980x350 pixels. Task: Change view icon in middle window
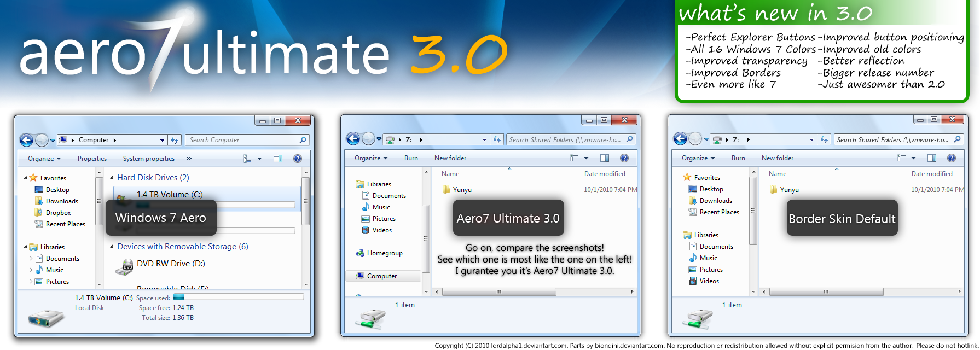(574, 158)
